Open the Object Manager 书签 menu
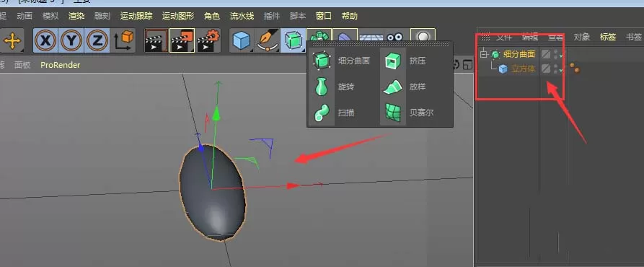Image resolution: width=644 pixels, height=267 pixels. click(634, 37)
